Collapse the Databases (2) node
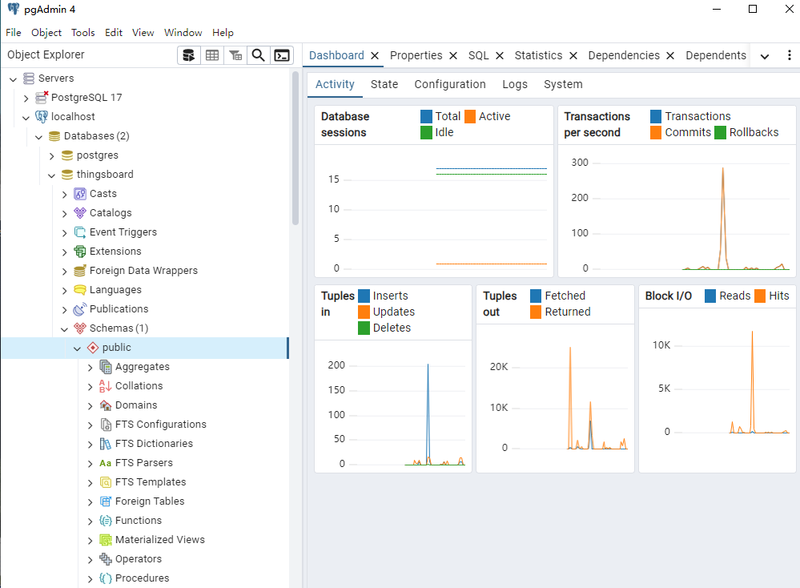800x588 pixels. pos(39,137)
